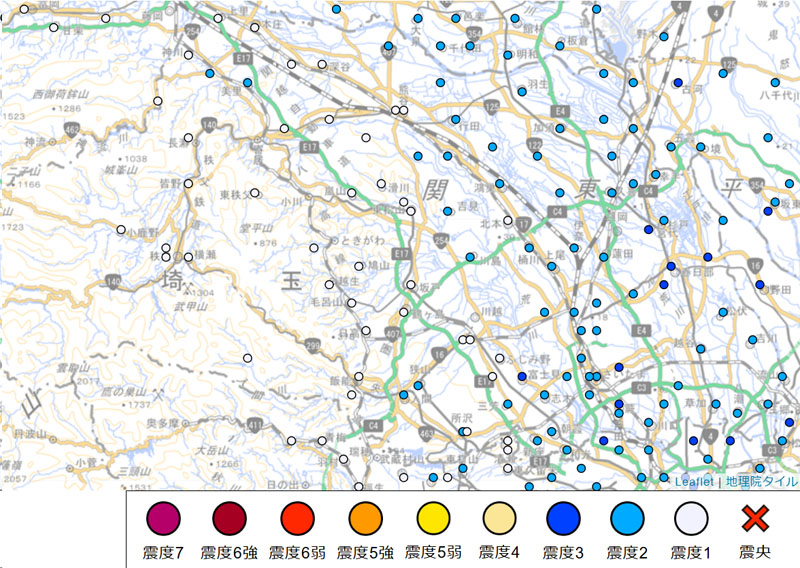Select the light blue marker beside 板倉
The image size is (800, 568).
[x=560, y=46]
